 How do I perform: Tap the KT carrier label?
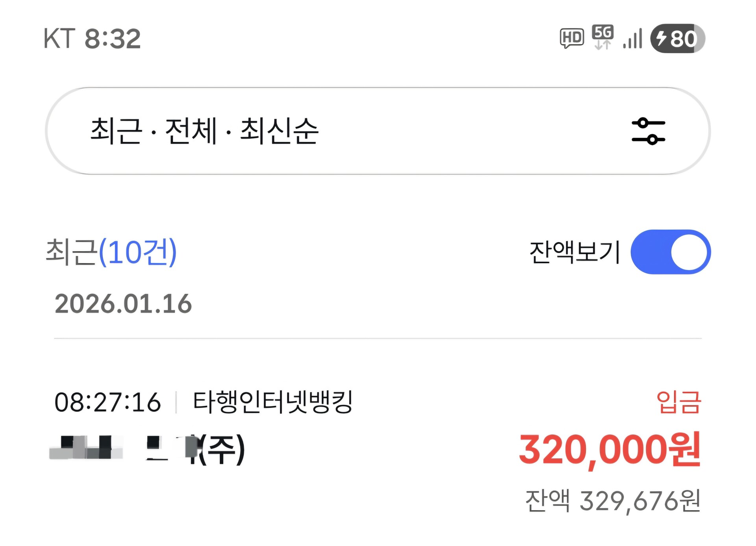[59, 39]
